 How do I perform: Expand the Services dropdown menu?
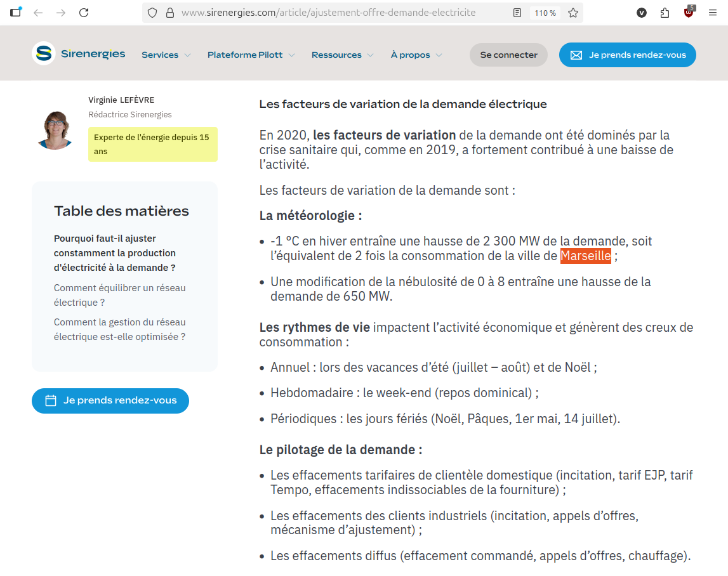[x=166, y=55]
